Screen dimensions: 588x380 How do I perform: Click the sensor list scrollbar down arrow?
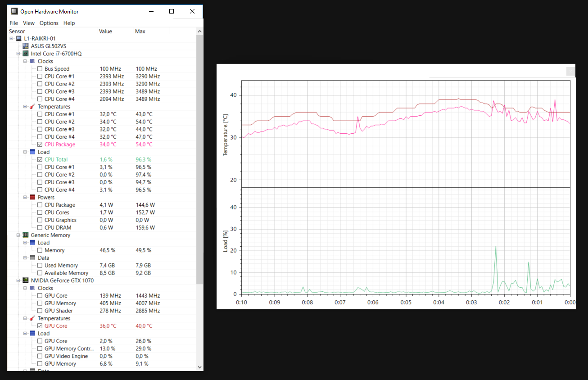(x=200, y=367)
